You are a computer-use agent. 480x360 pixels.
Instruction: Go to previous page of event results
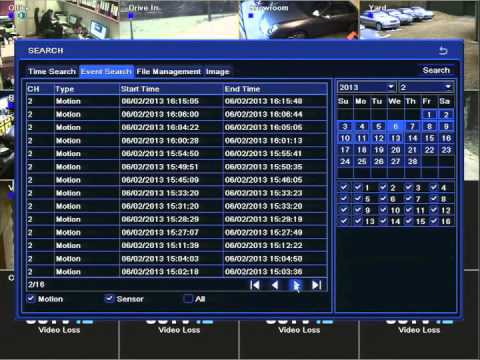(x=275, y=285)
